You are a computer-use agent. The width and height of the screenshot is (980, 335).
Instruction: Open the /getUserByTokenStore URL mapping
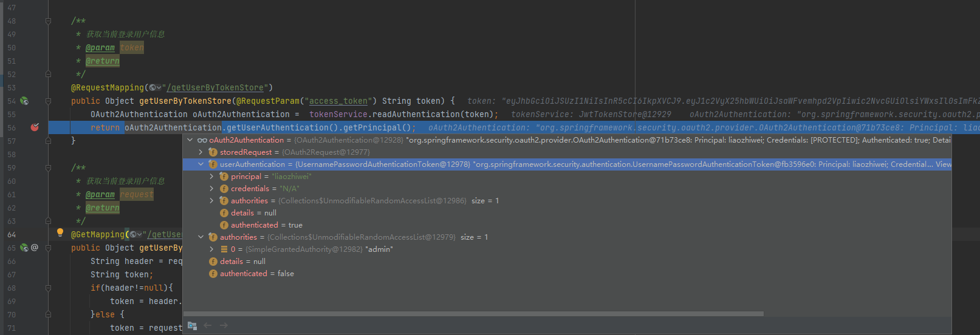[215, 87]
